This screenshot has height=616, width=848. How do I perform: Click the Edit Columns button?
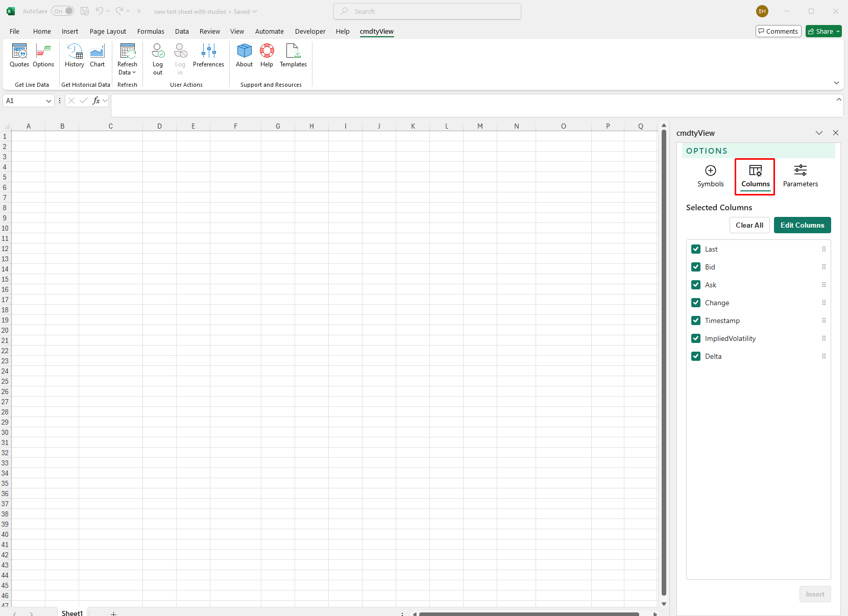pyautogui.click(x=802, y=225)
